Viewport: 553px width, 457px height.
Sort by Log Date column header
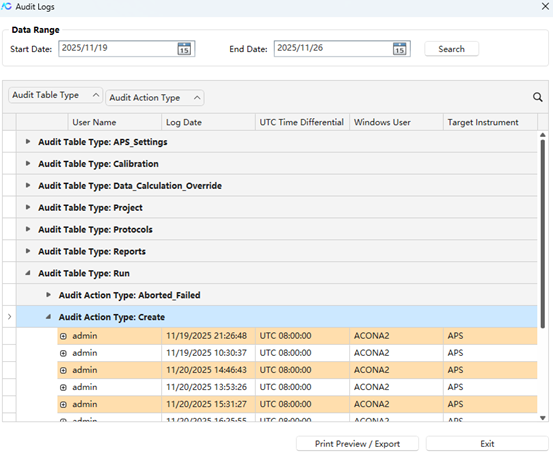pyautogui.click(x=208, y=122)
